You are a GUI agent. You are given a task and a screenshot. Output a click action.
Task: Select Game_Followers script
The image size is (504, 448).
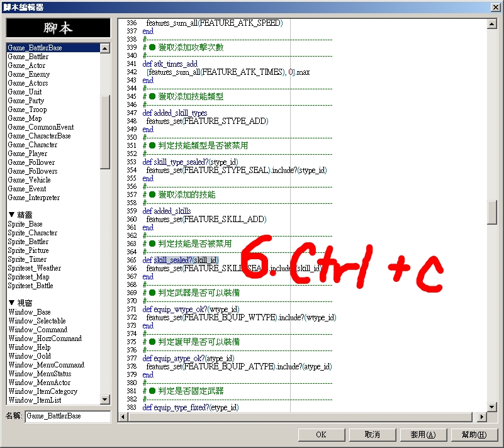tap(33, 171)
